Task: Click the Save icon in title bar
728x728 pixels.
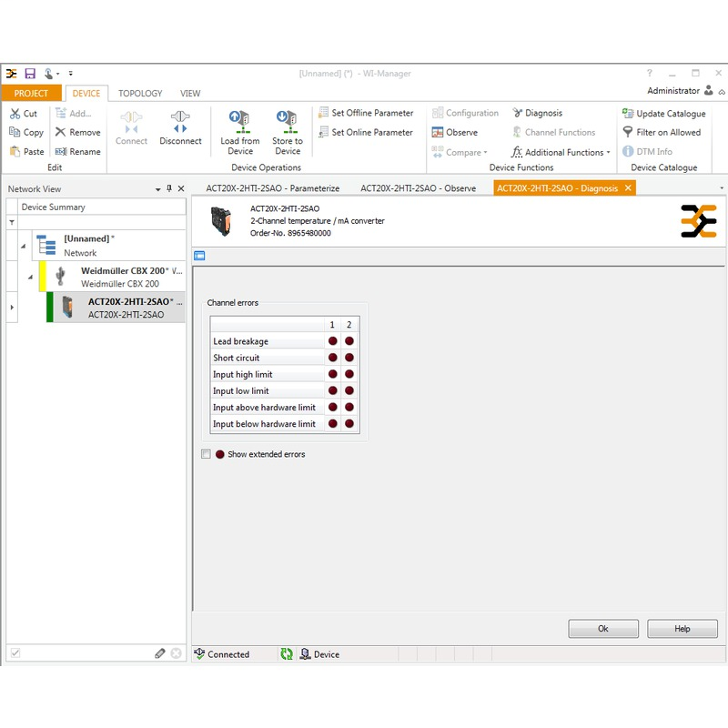Action: pyautogui.click(x=30, y=74)
